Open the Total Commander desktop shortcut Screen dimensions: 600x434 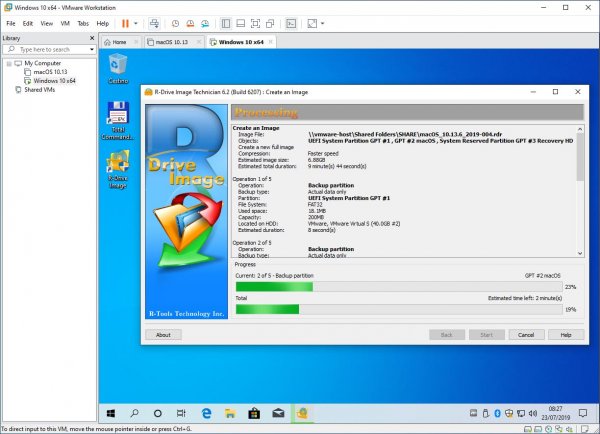(x=118, y=121)
